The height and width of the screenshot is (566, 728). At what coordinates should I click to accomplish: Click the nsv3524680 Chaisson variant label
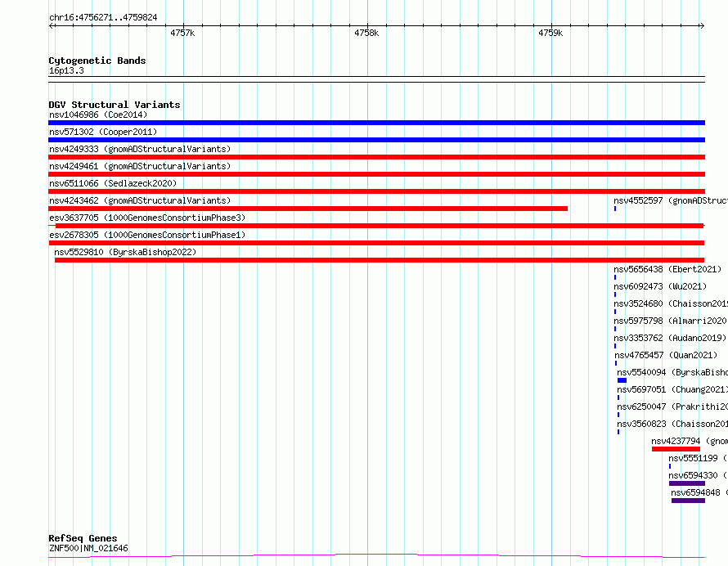[x=671, y=303]
